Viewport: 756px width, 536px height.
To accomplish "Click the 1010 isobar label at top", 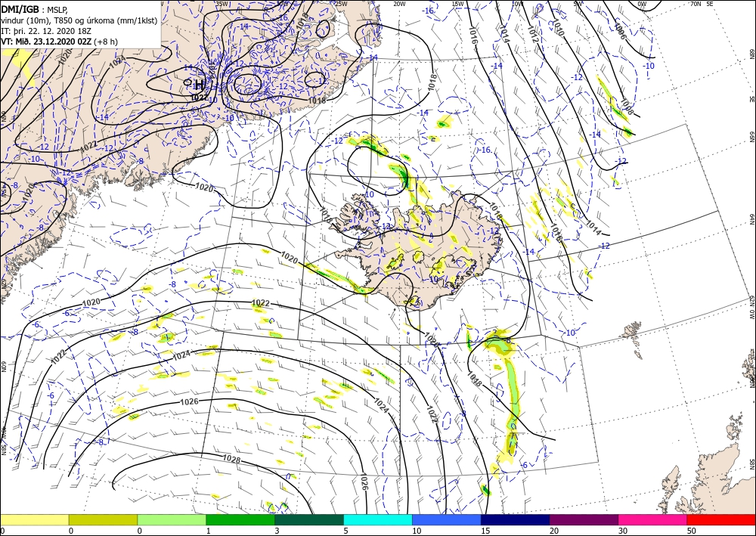I will click(557, 27).
